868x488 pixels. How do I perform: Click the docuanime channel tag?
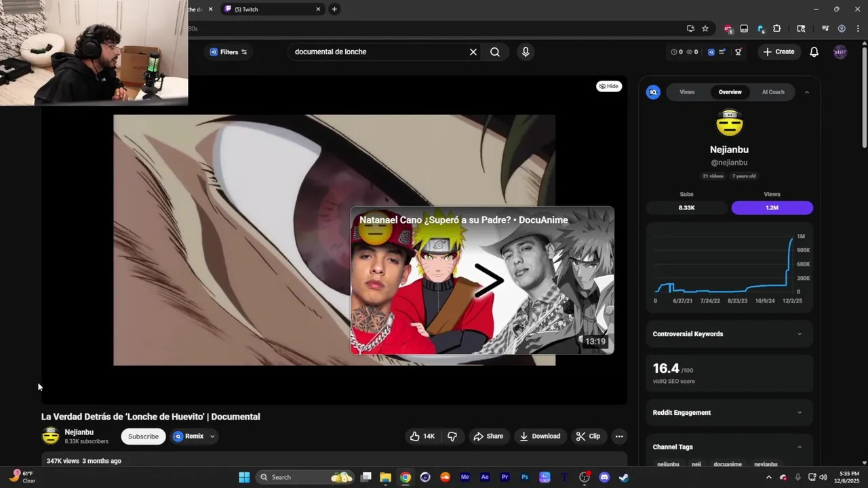[x=728, y=464]
